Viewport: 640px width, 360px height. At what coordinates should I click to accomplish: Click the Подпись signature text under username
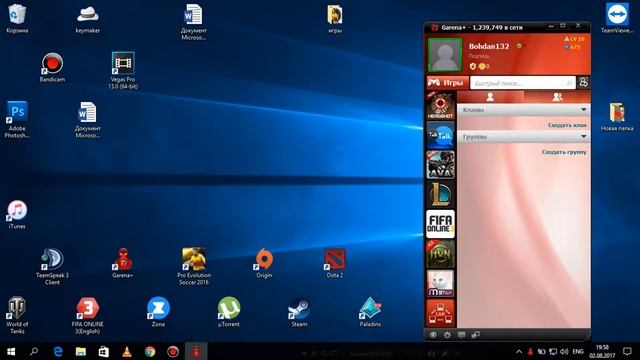point(479,56)
